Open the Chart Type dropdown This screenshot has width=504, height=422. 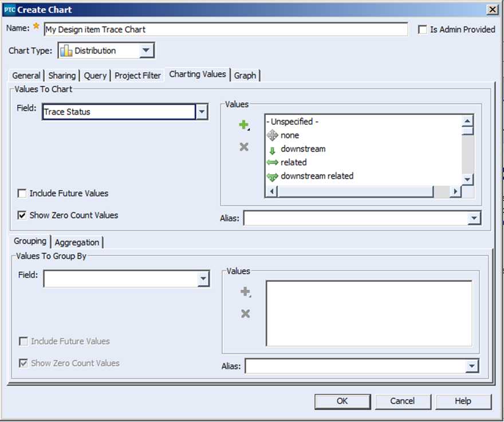(146, 50)
